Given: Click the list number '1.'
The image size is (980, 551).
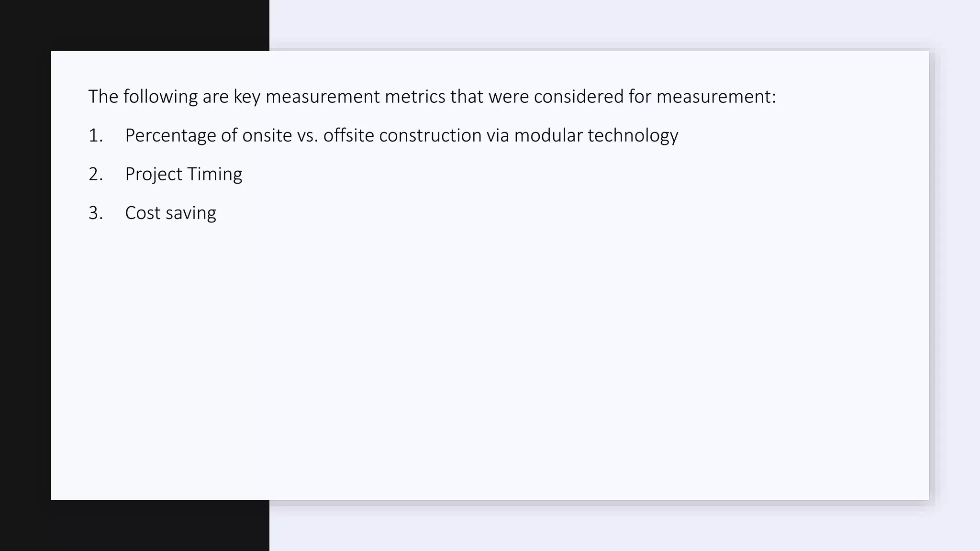Looking at the screenshot, I should [96, 135].
